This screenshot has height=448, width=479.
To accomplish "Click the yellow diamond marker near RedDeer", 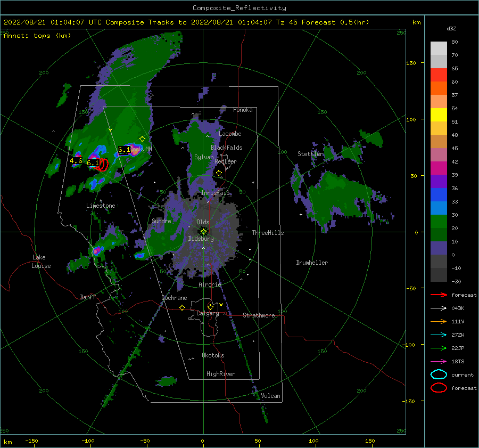I will coord(219,173).
